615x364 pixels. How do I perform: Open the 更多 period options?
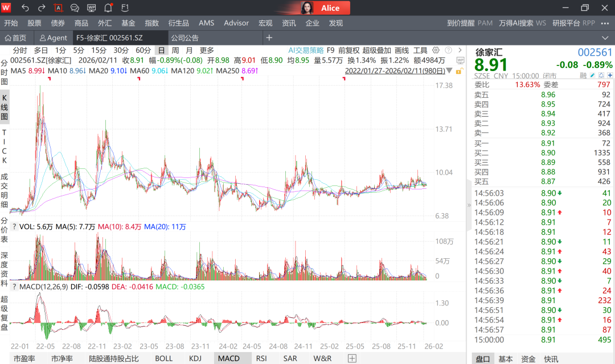click(207, 50)
